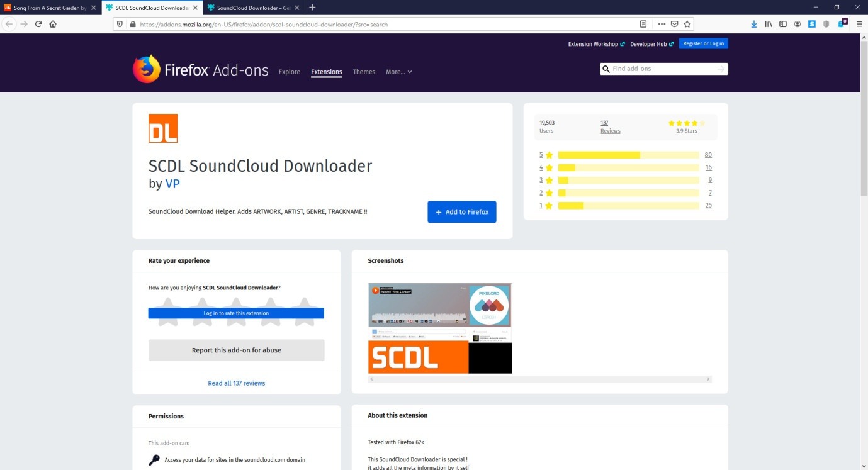Toggle the sidebar icon

pos(783,24)
